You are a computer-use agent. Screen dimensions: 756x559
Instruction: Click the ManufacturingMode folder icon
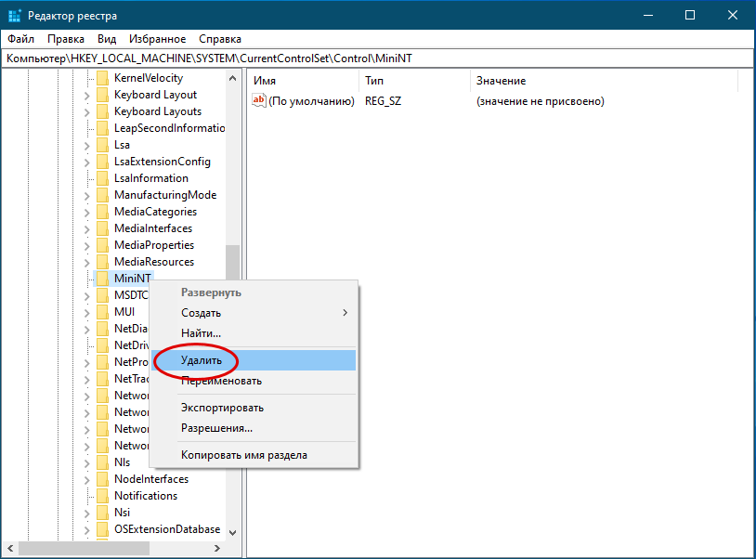click(x=102, y=195)
